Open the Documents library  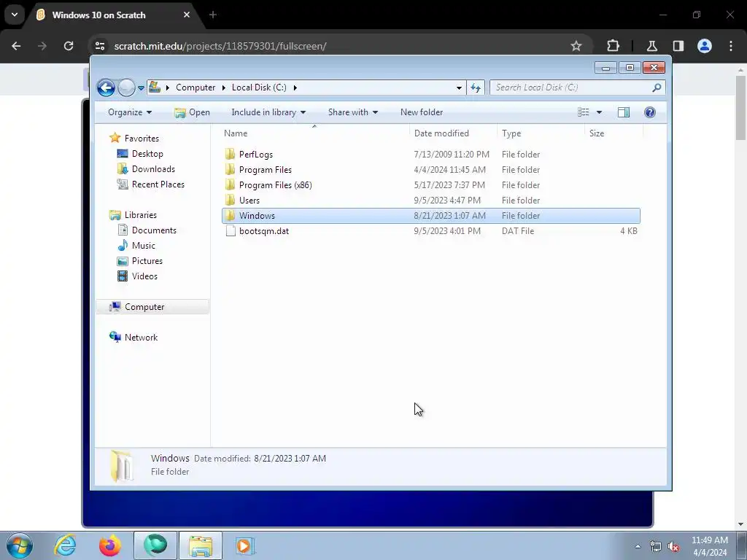(154, 230)
